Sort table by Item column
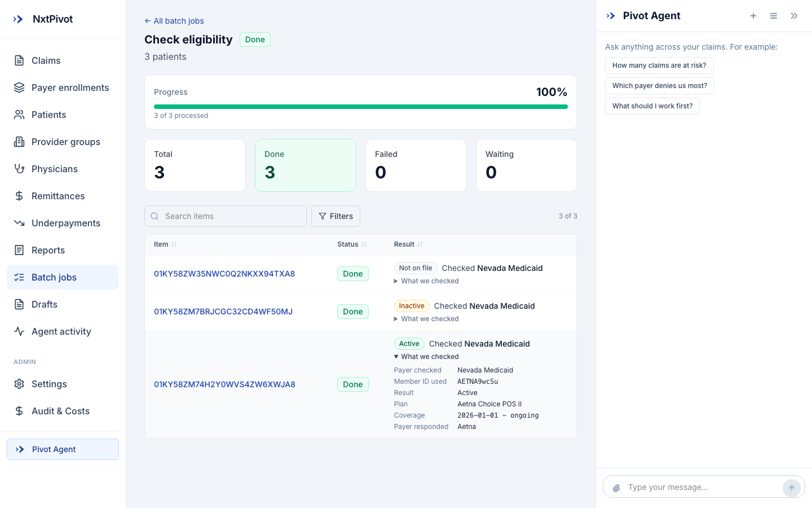Viewport: 812px width, 508px height. [x=166, y=244]
